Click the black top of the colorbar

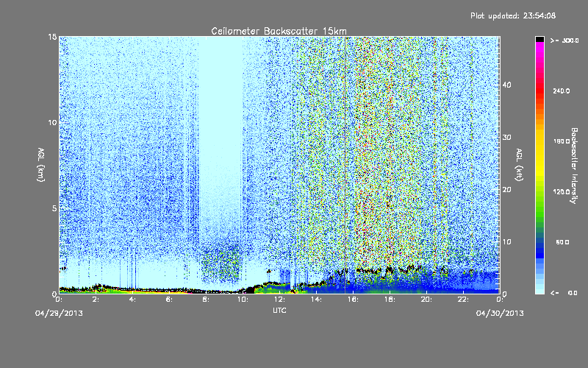click(x=539, y=39)
